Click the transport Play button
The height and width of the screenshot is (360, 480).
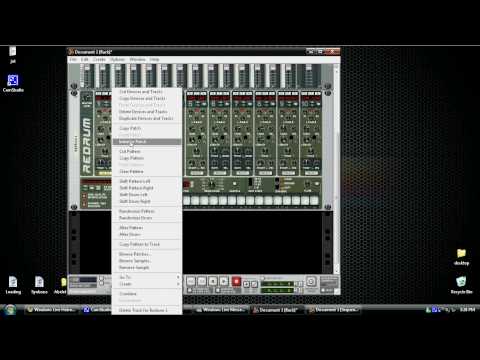224,282
